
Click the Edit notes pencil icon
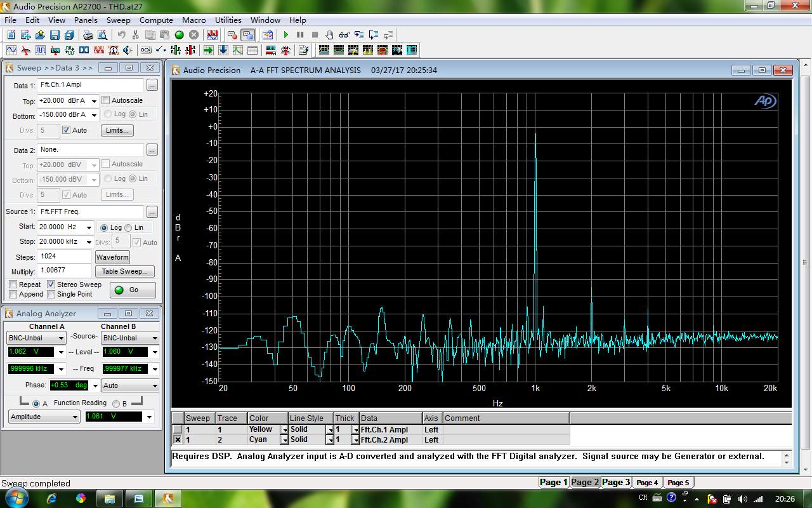pos(303,50)
